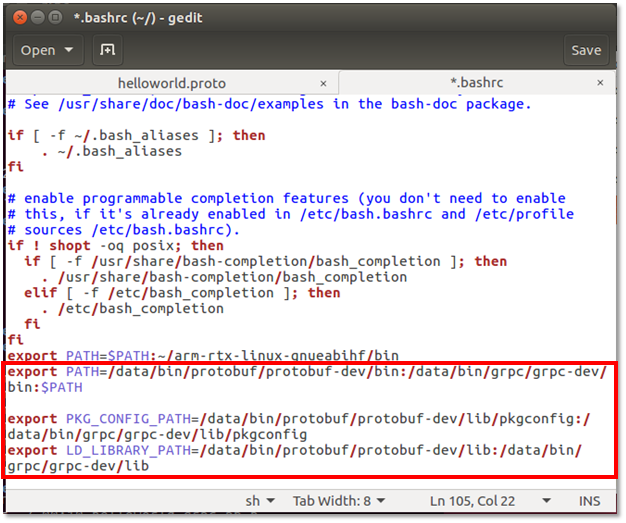Click the comment '# sources /etc/bash.bashrc).'
The image size is (626, 523).
pos(123,230)
